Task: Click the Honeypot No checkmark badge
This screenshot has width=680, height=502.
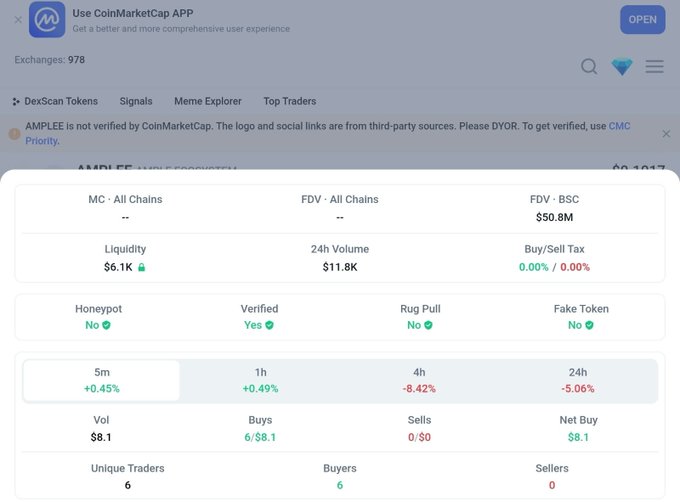Action: pos(106,325)
